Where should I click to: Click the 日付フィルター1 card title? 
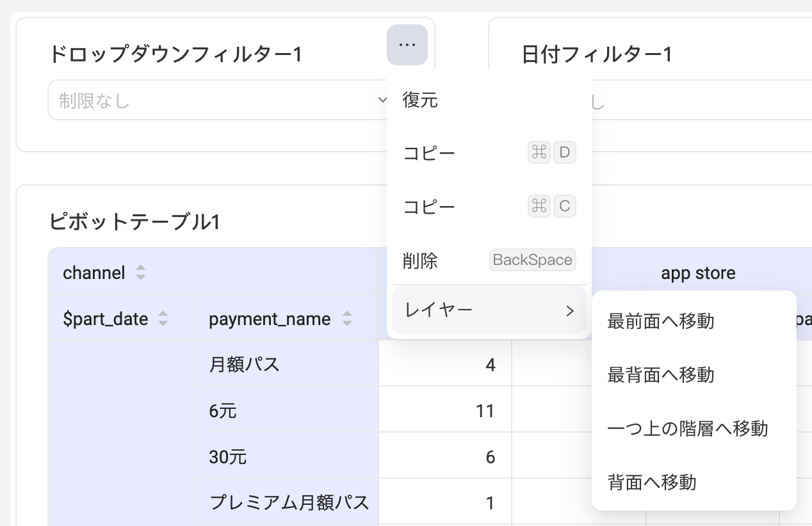[597, 54]
